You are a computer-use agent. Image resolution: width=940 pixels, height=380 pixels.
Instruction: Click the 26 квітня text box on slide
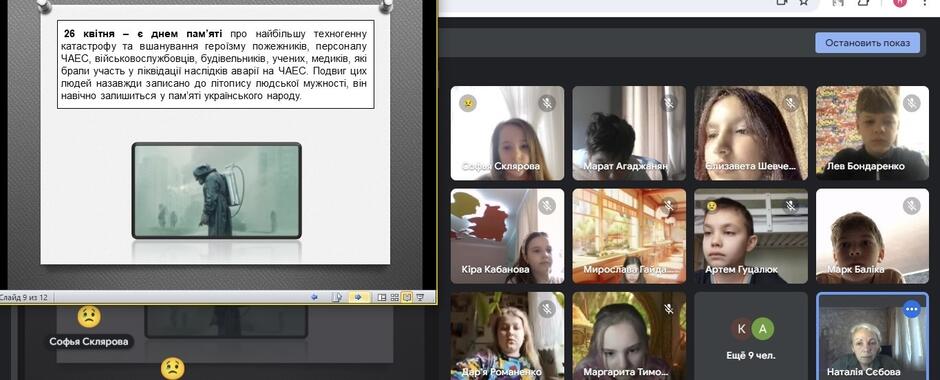point(216,64)
